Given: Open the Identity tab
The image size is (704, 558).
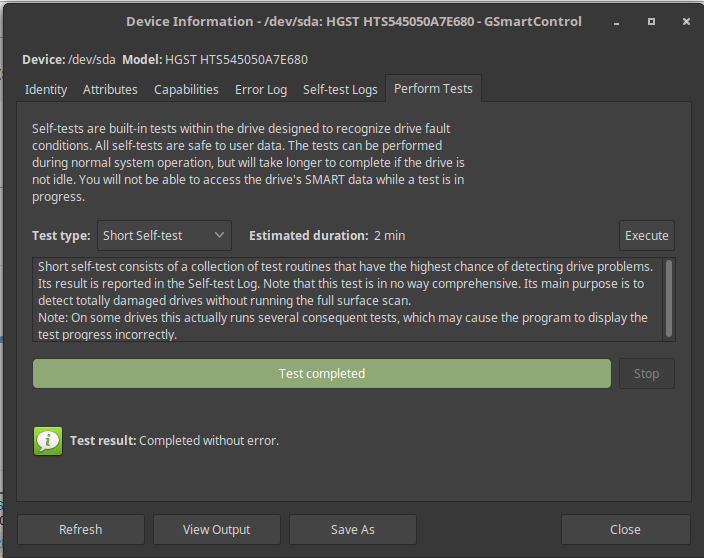Looking at the screenshot, I should click(46, 89).
